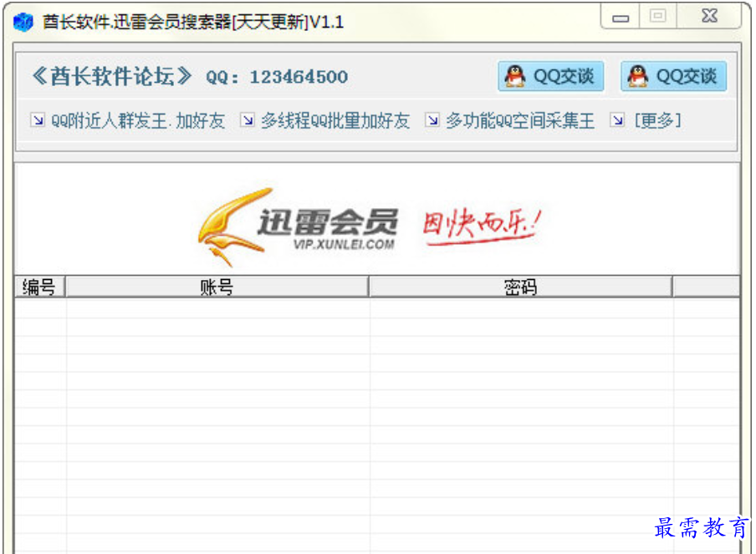Click the 编号 column header

tap(39, 287)
